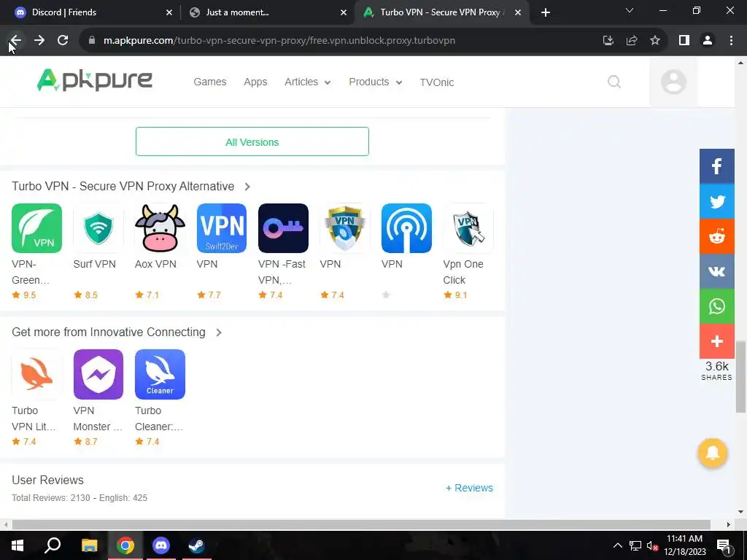Share the page on Facebook
Image resolution: width=747 pixels, height=560 pixels.
[716, 166]
